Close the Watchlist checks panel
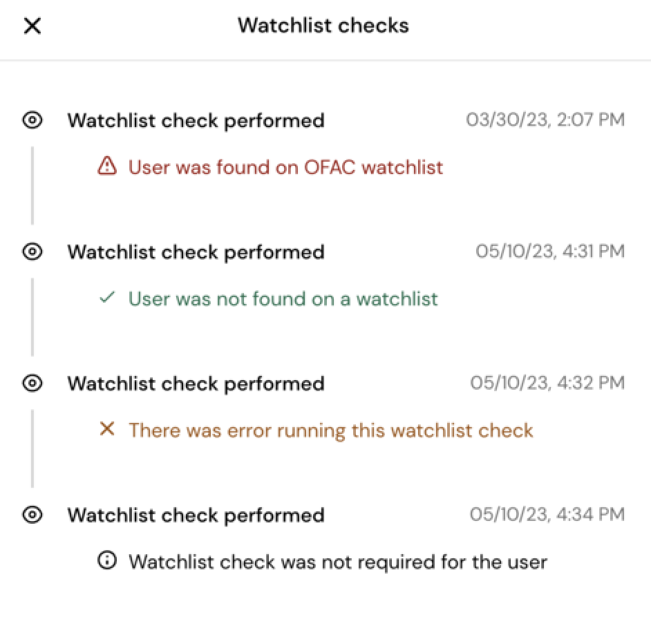Viewport: 651px width, 644px height. 32,26
